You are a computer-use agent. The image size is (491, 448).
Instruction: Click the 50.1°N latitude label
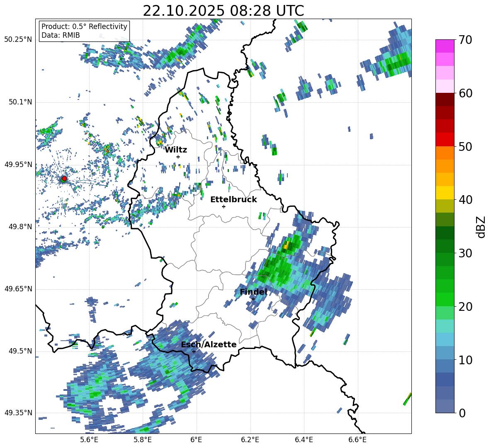[20, 102]
